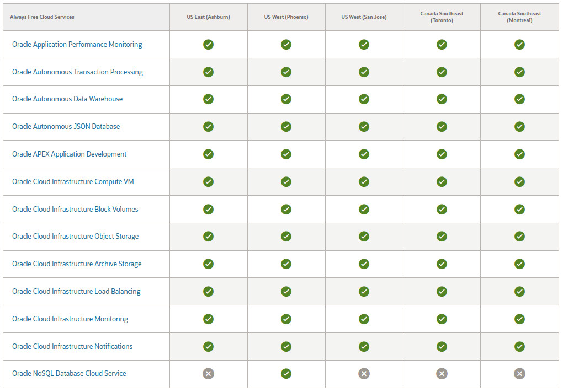Click NoSQL unavailable X icon under US West (San Jose)
This screenshot has height=392, width=563.
(364, 374)
